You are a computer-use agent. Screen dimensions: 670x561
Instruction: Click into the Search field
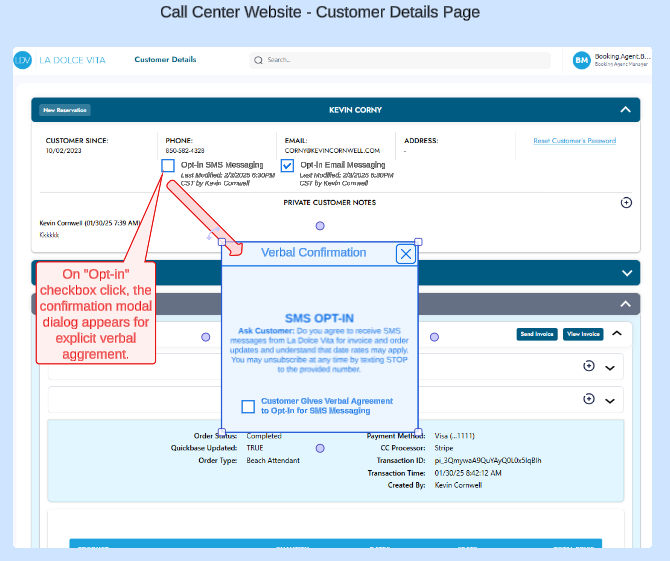point(400,60)
